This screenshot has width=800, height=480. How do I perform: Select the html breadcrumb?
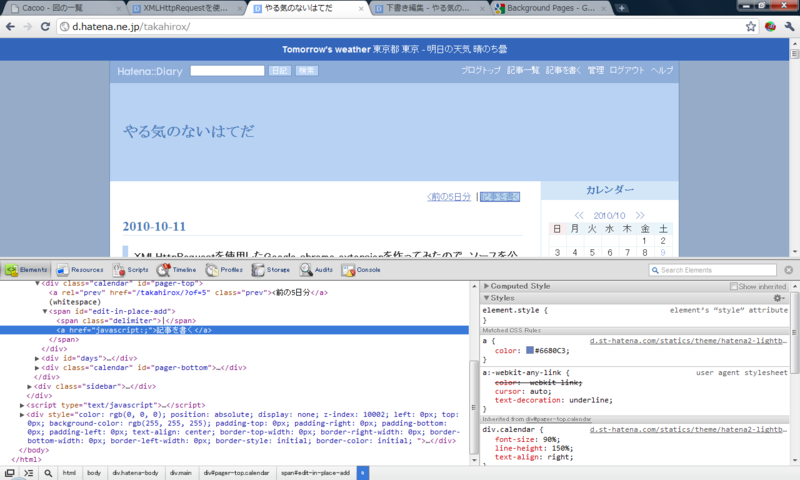point(69,473)
